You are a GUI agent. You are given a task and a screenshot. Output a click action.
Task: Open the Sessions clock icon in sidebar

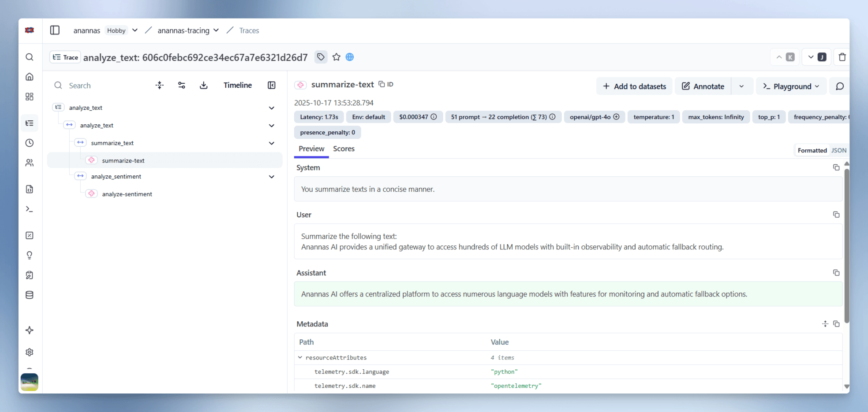(x=30, y=142)
